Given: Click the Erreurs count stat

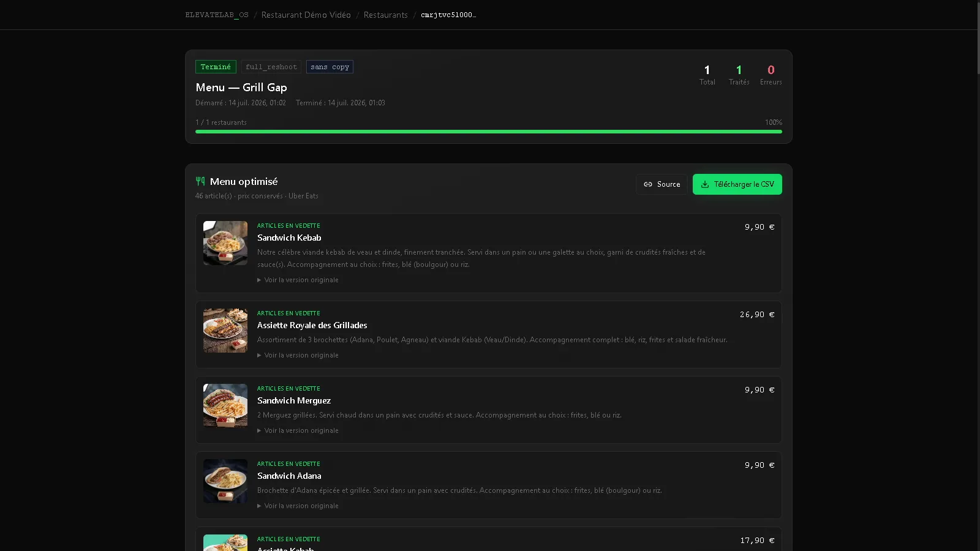Looking at the screenshot, I should [771, 75].
